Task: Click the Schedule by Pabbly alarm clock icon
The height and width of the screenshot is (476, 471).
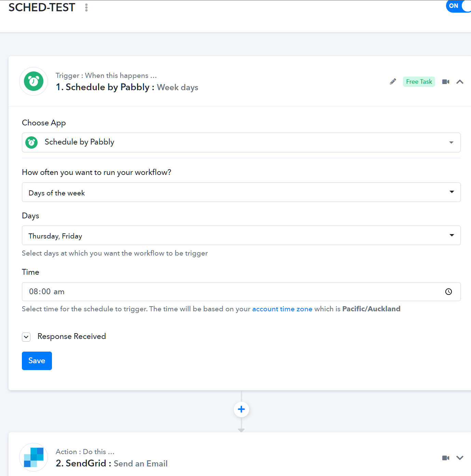Action: (x=33, y=81)
